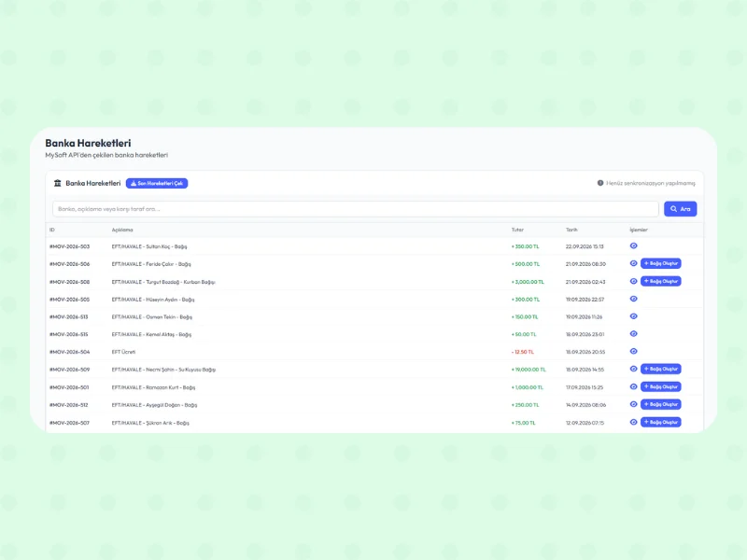Click transaction ID #MOV-2026-512

69,405
